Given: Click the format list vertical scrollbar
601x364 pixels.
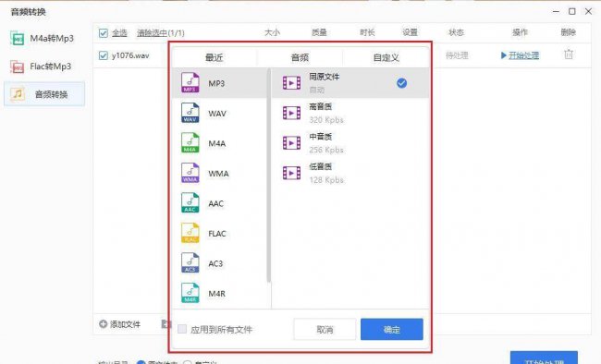Looking at the screenshot, I should pyautogui.click(x=269, y=176).
